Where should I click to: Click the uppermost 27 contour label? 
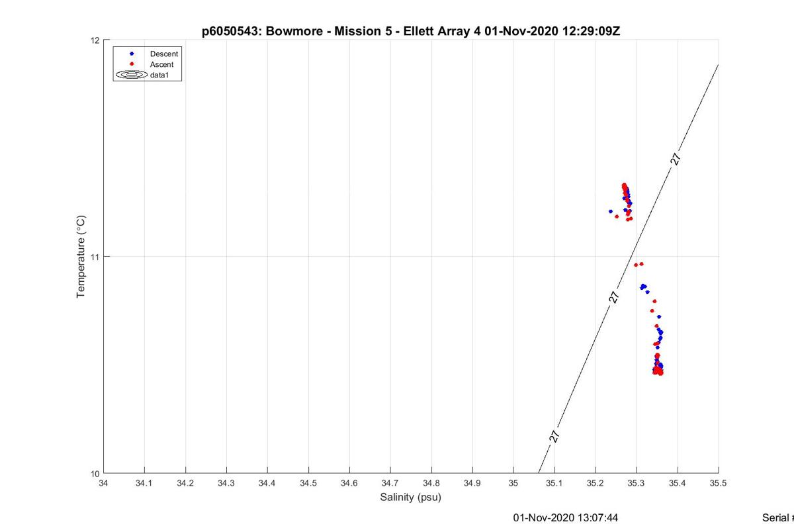[x=675, y=159]
